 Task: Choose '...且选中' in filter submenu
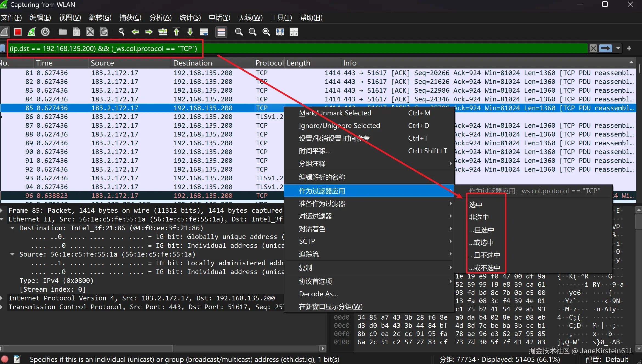click(482, 230)
